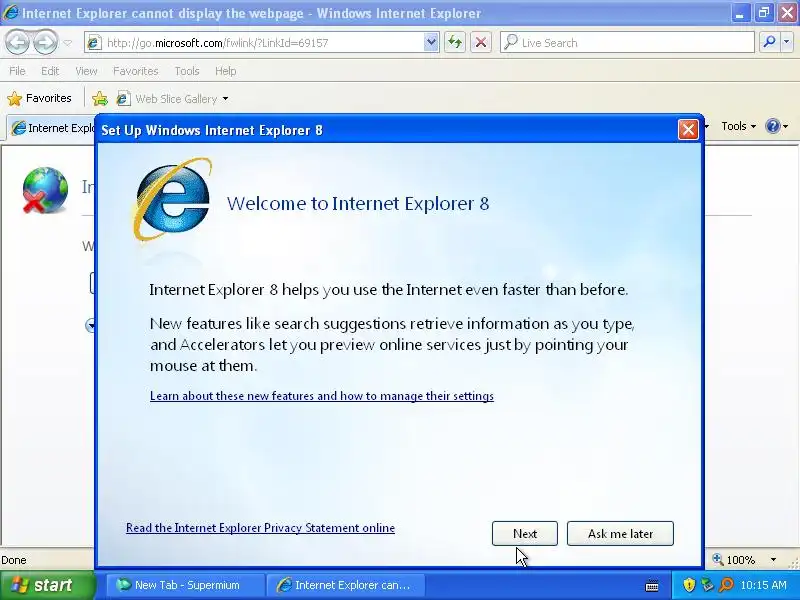Open the Learn about these new features link
800x600 pixels.
pos(322,396)
